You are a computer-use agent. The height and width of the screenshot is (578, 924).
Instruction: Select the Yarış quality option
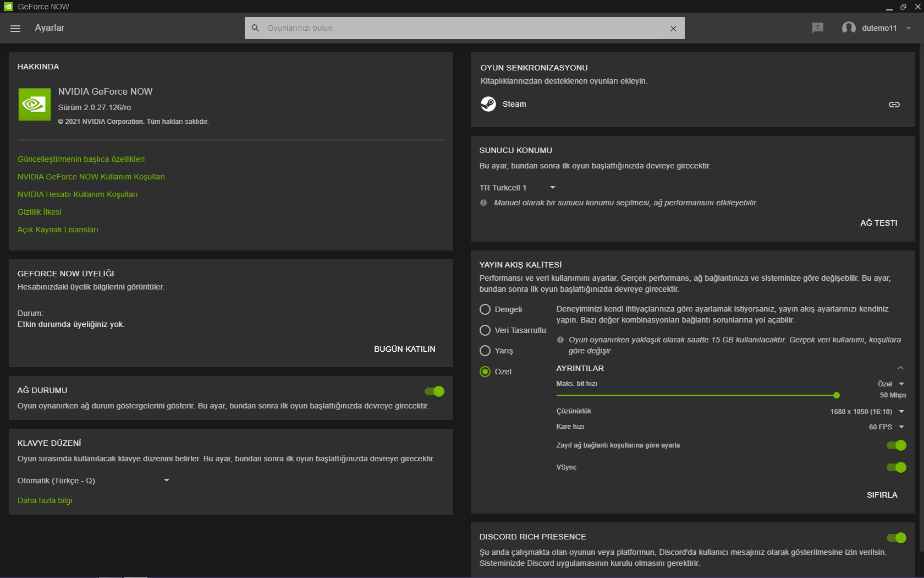pos(485,351)
